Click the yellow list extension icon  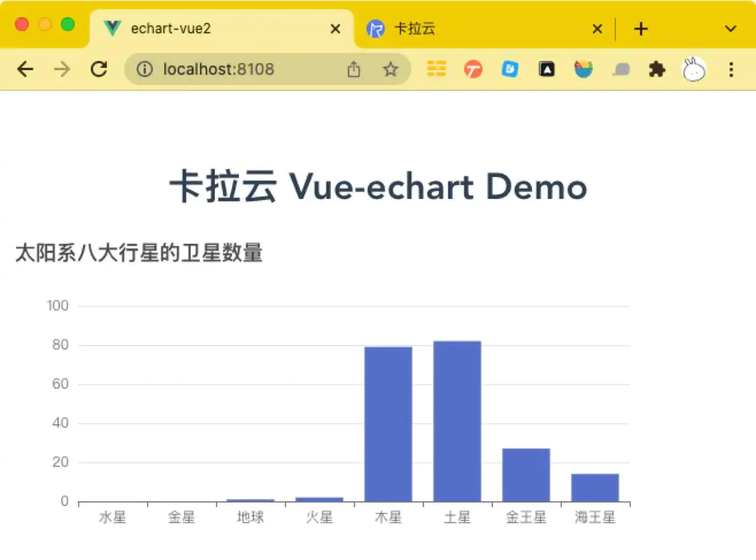436,69
